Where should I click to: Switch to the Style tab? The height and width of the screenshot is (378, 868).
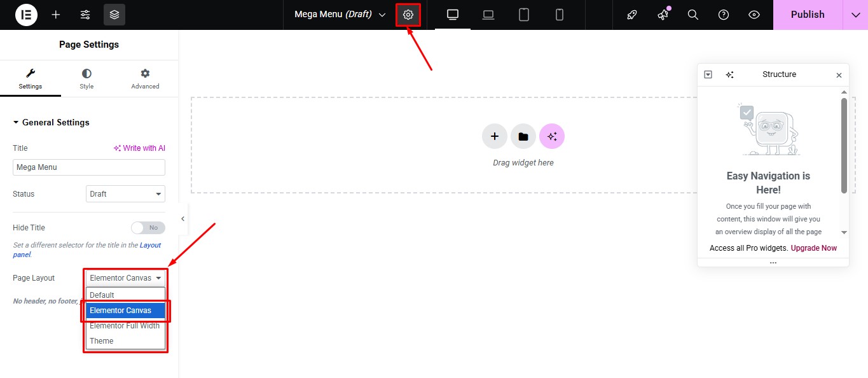pos(86,78)
